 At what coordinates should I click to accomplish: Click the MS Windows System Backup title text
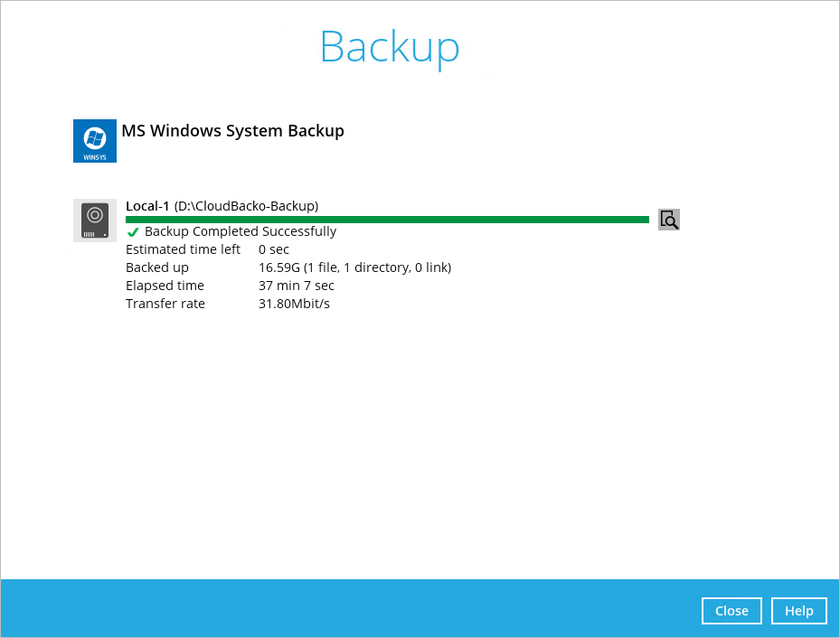click(x=232, y=130)
